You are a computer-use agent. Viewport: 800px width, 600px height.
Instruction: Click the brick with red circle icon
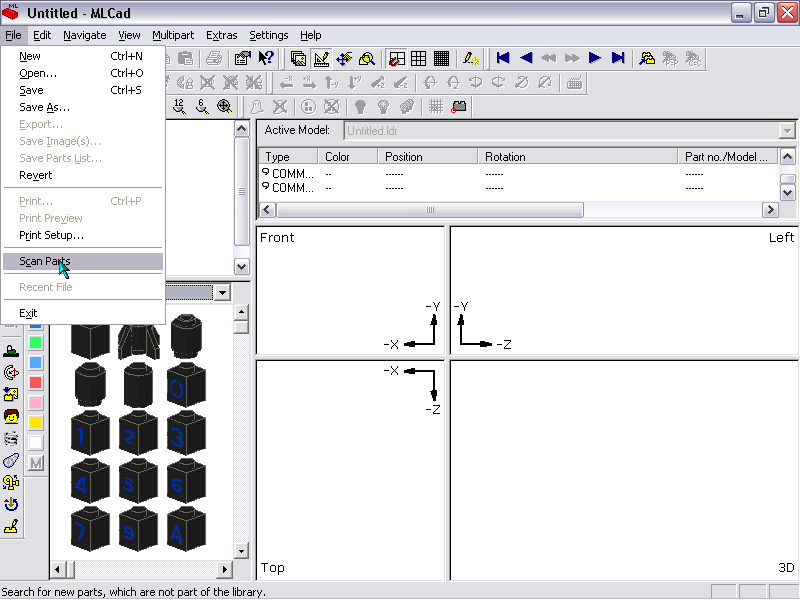[459, 106]
